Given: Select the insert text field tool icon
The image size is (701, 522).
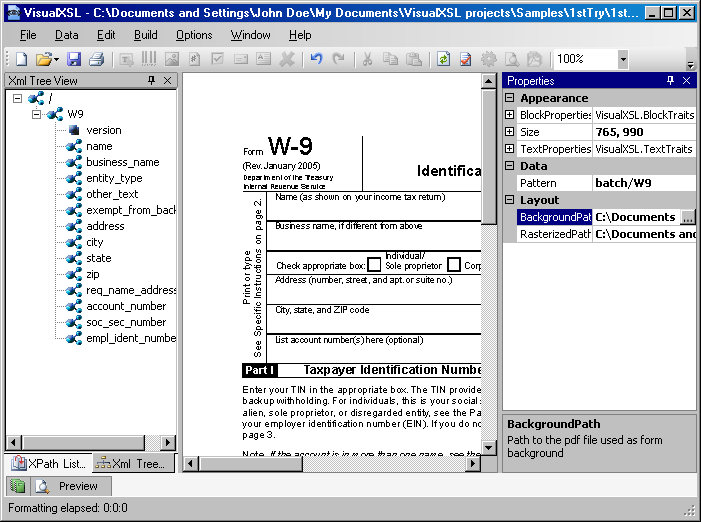Looking at the screenshot, I should [x=127, y=59].
